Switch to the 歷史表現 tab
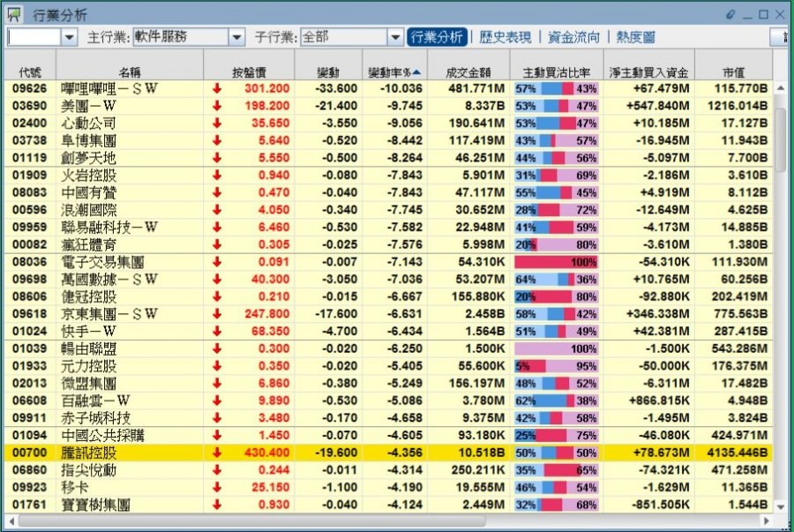The height and width of the screenshot is (532, 794). click(505, 37)
